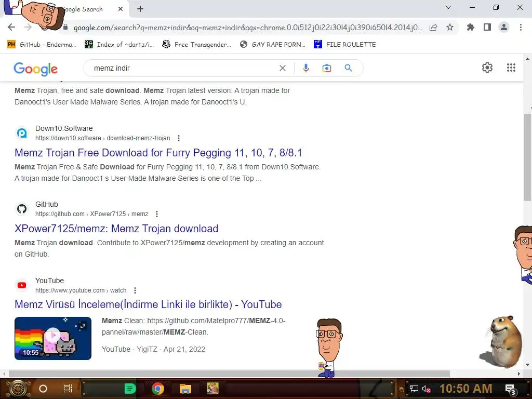This screenshot has width=532, height=399.
Task: Close the Google Search tab
Action: tap(121, 9)
